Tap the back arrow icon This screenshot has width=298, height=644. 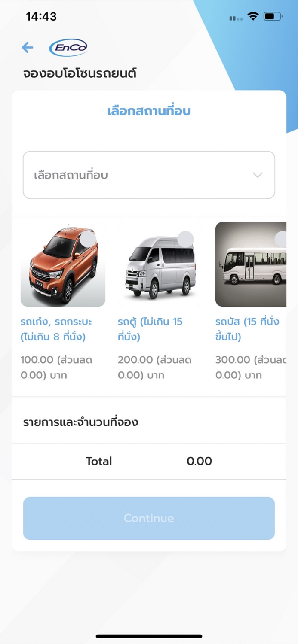(x=28, y=47)
